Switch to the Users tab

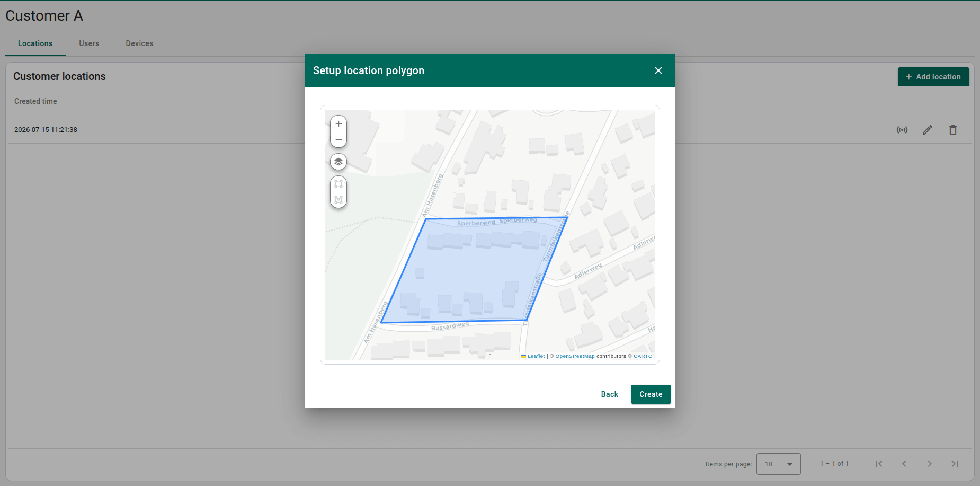pyautogui.click(x=89, y=43)
